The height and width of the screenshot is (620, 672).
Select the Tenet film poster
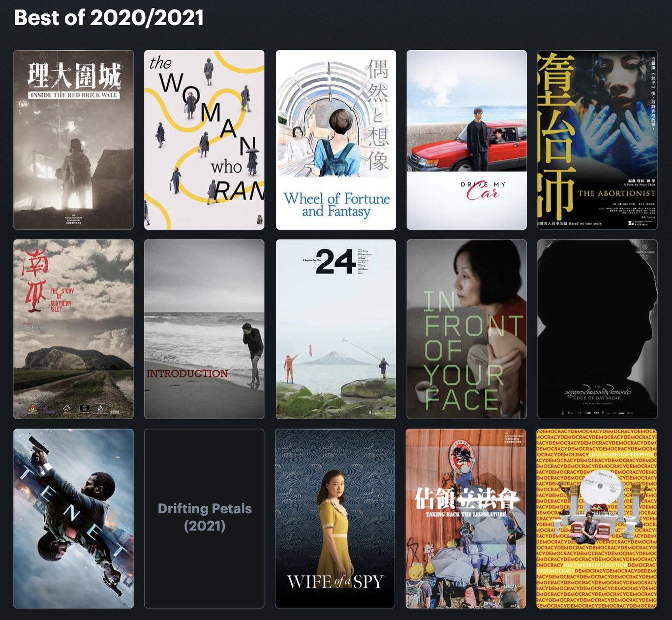73,519
